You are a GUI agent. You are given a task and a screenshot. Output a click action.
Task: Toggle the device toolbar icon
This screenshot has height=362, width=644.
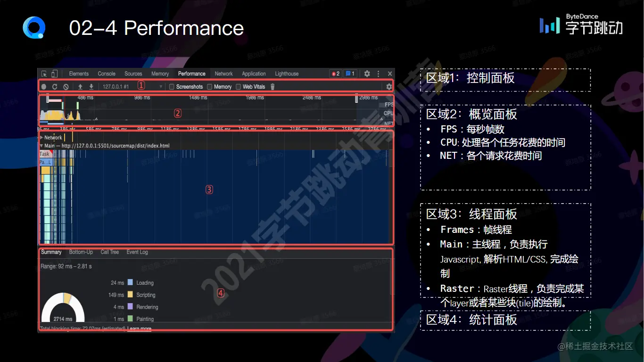54,74
